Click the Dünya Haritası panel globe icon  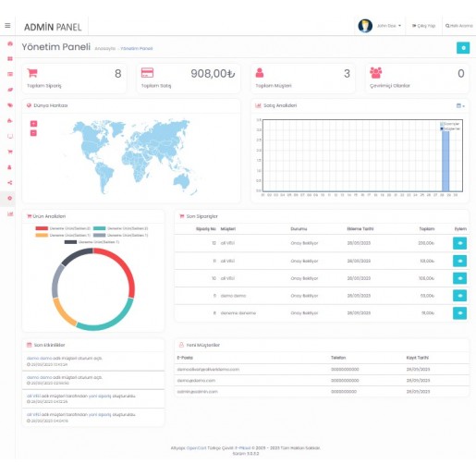(29, 105)
